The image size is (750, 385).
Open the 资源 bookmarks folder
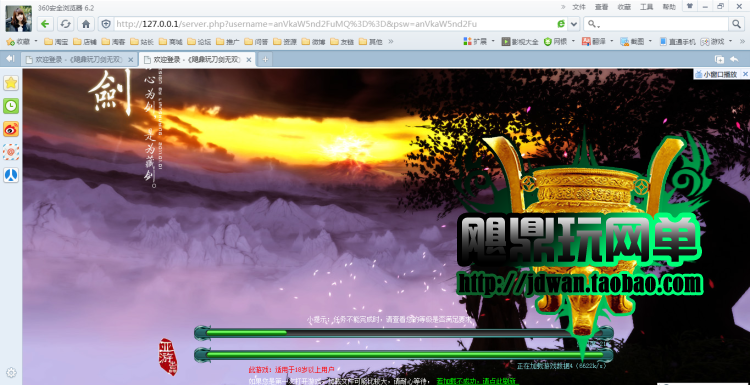(285, 42)
